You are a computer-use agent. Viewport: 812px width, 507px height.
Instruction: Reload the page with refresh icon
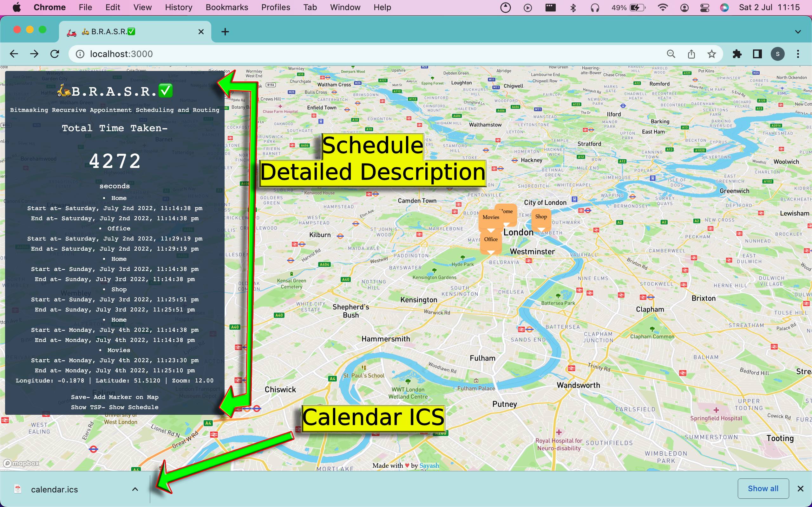point(55,54)
